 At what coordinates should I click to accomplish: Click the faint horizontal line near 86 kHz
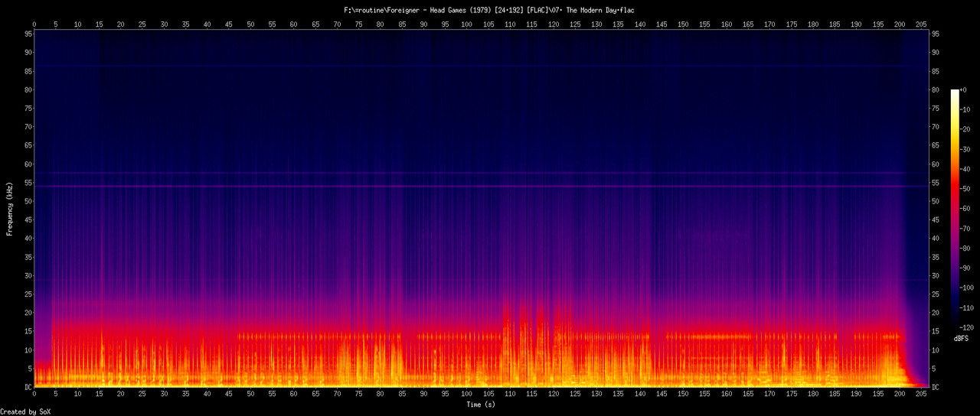pyautogui.click(x=480, y=67)
